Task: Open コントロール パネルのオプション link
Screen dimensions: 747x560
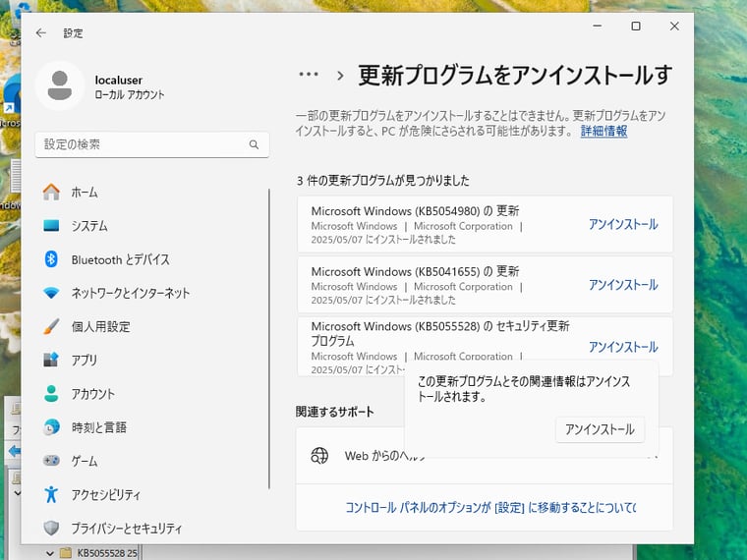Action: 490,508
